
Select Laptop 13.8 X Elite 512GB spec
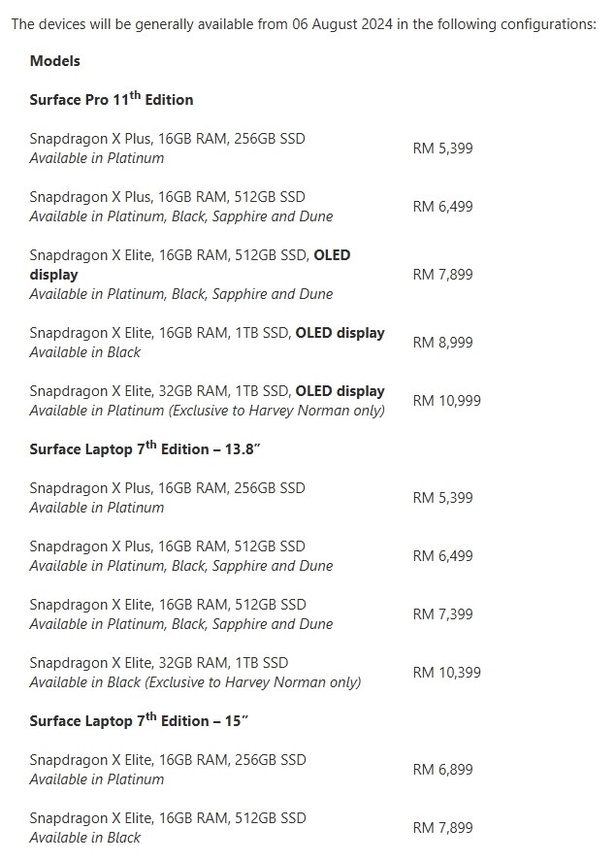(x=168, y=605)
